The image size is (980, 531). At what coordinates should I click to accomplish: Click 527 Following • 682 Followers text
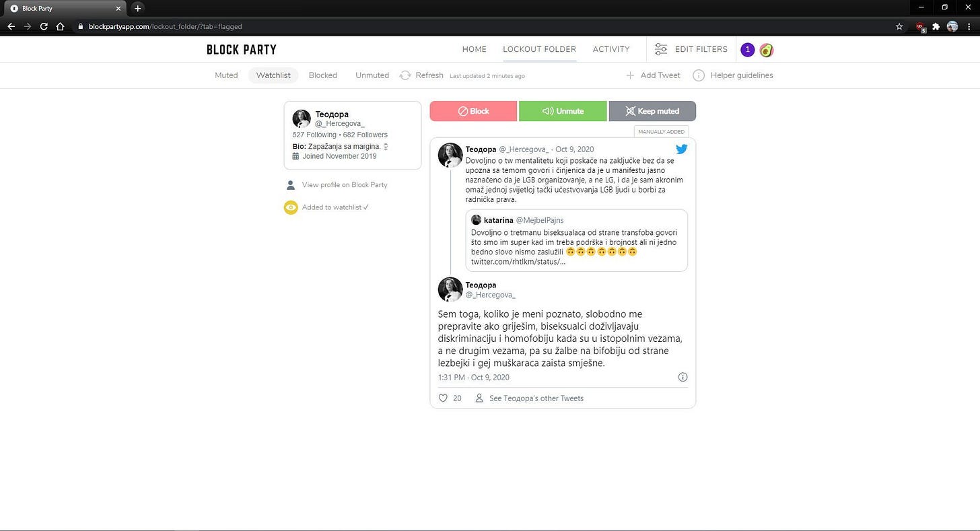point(340,135)
